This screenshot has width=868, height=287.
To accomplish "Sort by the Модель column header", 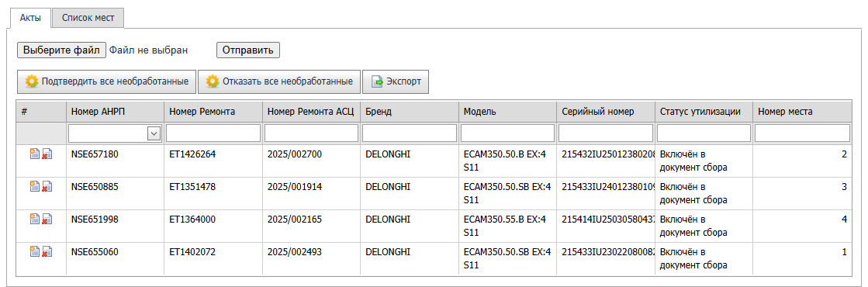I will 507,112.
